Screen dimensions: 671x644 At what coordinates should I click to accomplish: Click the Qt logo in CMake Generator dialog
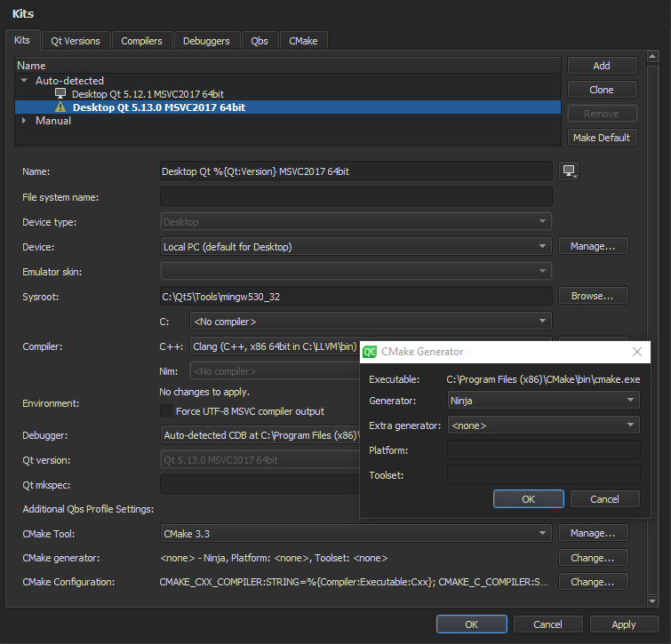pyautogui.click(x=370, y=352)
